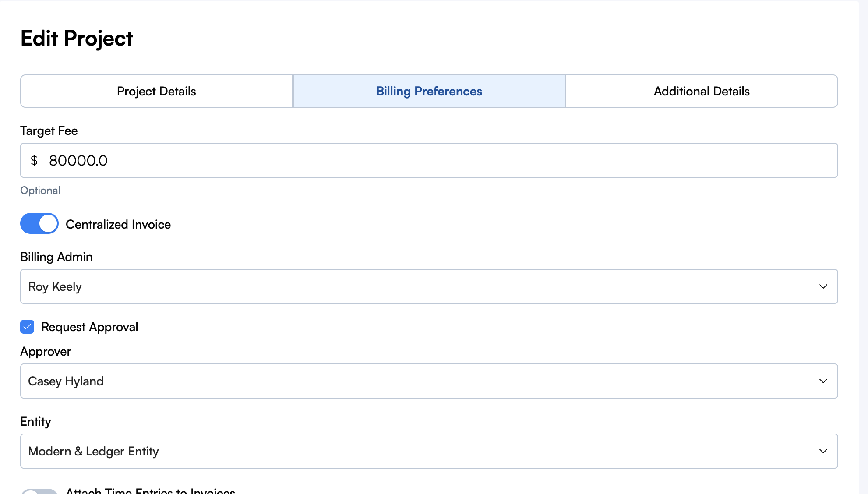The width and height of the screenshot is (868, 494).
Task: Open the Billing Admin dropdown
Action: click(x=420, y=286)
